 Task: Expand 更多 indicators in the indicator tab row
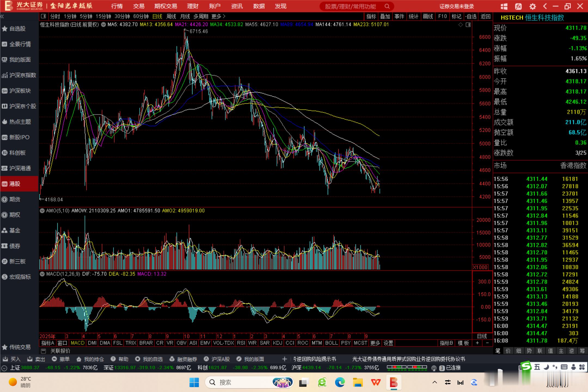[x=375, y=343]
